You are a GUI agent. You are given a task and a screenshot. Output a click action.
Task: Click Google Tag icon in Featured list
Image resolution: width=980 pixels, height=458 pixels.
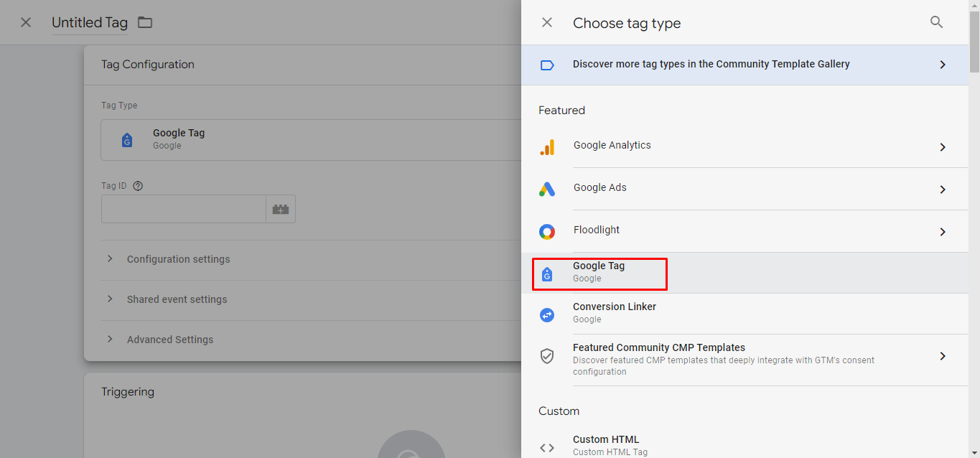(547, 274)
